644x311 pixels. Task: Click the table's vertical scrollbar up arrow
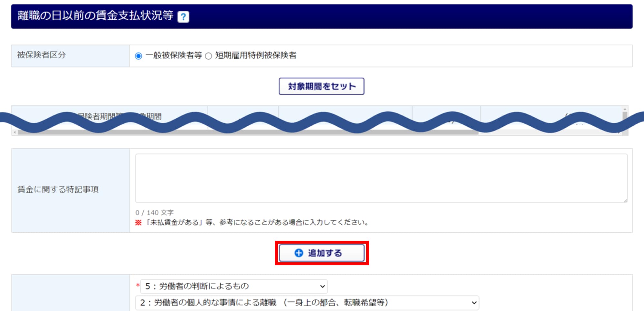pyautogui.click(x=625, y=109)
